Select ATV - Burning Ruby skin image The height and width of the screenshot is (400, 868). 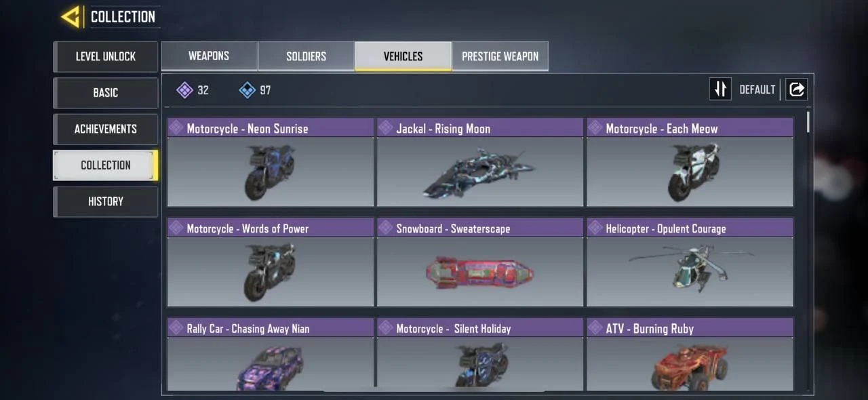point(690,364)
